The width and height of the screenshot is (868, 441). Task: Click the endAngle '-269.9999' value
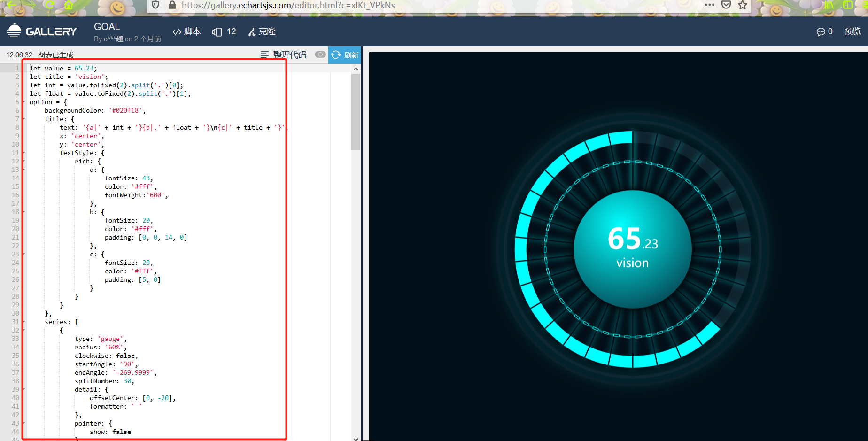tap(133, 372)
